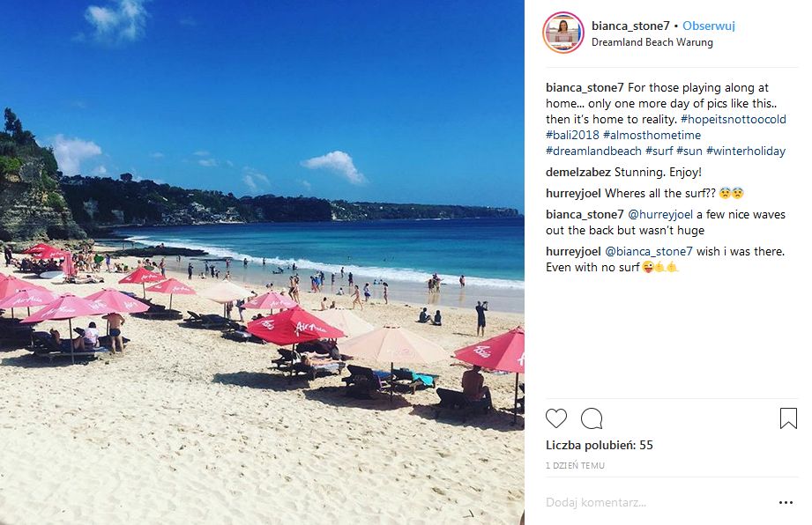Open the #almosthometime hashtag

pyautogui.click(x=652, y=135)
